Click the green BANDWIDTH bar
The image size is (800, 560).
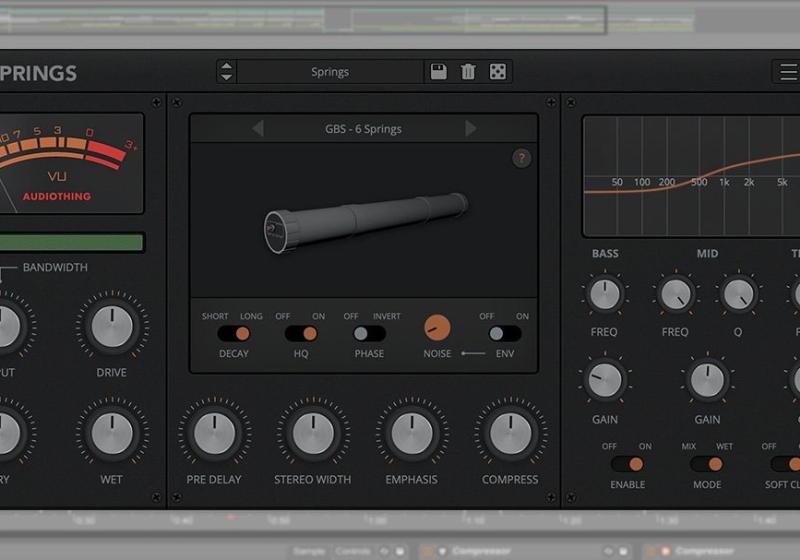click(x=71, y=242)
